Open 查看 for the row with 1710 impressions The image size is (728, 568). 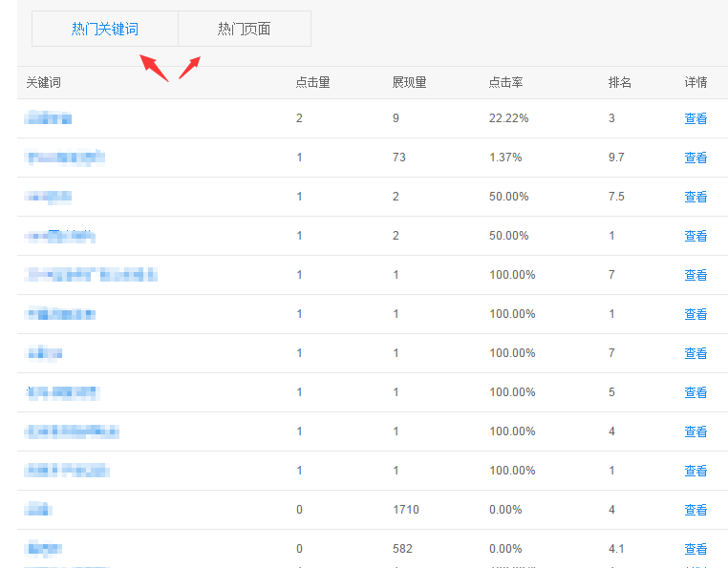click(696, 510)
